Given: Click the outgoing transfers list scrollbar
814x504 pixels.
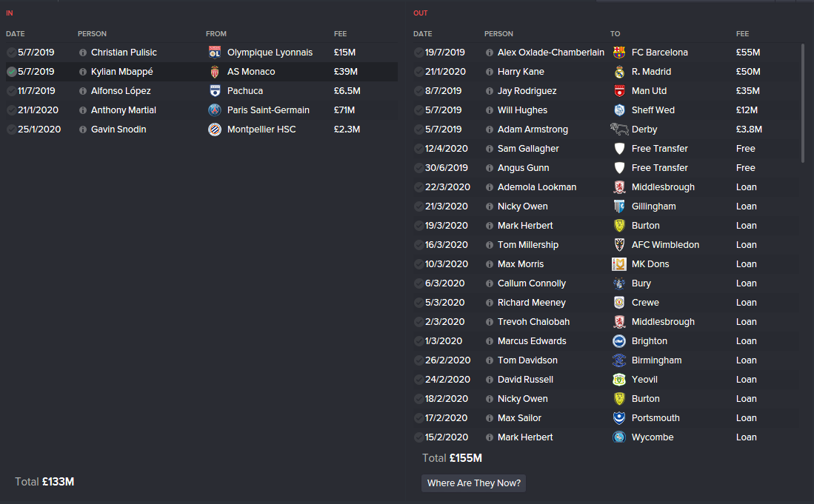Looking at the screenshot, I should click(803, 104).
